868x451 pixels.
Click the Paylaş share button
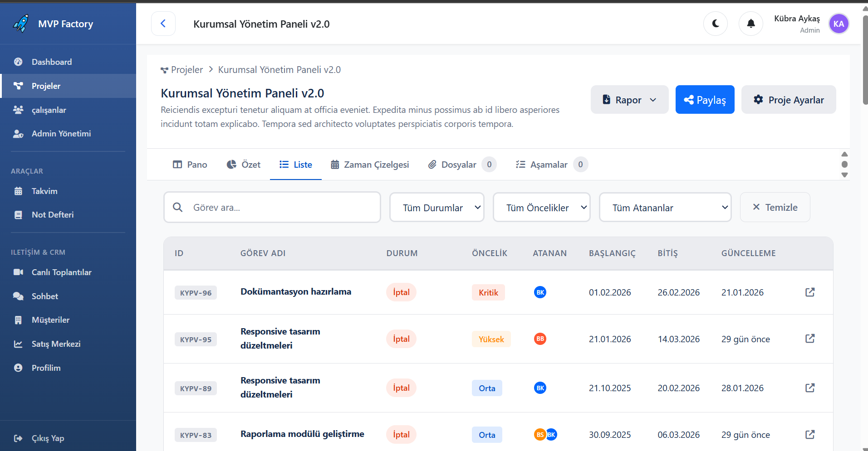705,99
